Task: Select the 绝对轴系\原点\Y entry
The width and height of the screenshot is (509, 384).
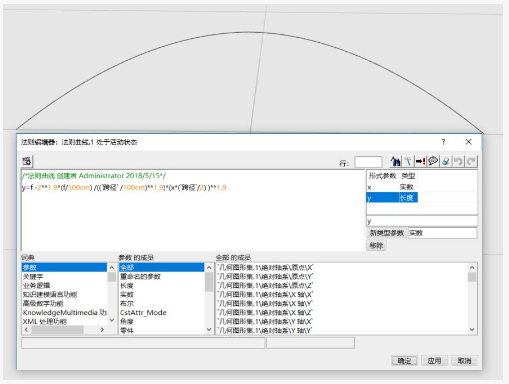Action: point(265,276)
